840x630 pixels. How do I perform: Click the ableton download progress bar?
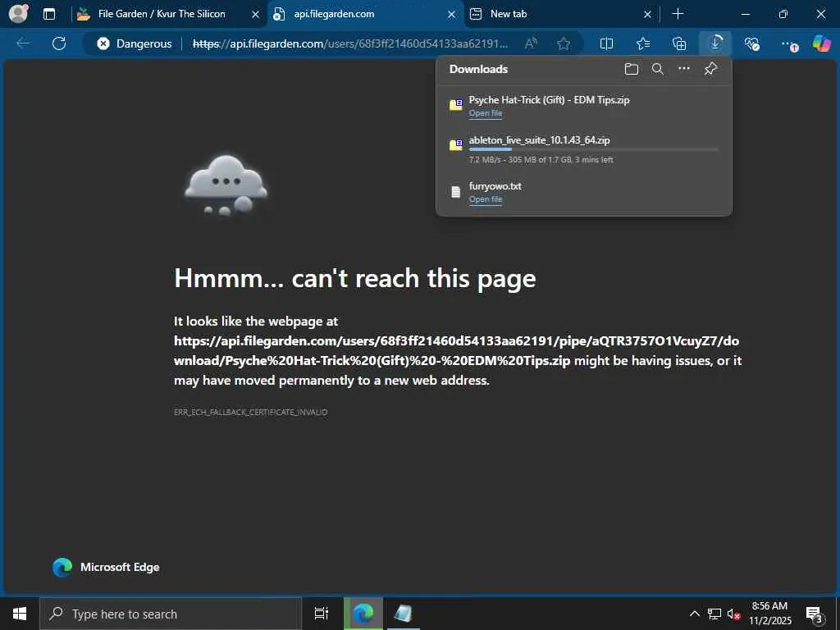pos(594,149)
